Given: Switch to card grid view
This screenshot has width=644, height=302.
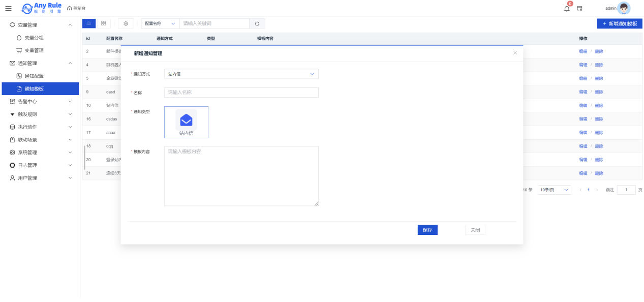Looking at the screenshot, I should point(103,23).
